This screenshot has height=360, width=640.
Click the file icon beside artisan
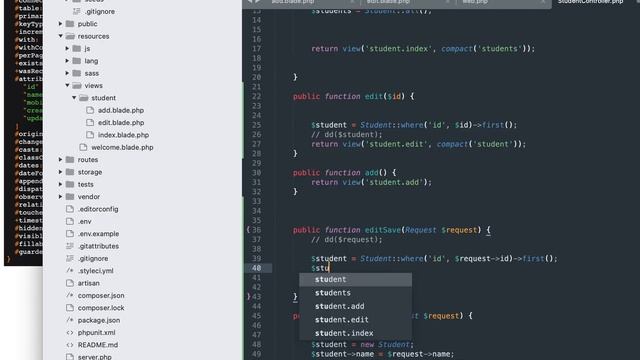(70, 283)
